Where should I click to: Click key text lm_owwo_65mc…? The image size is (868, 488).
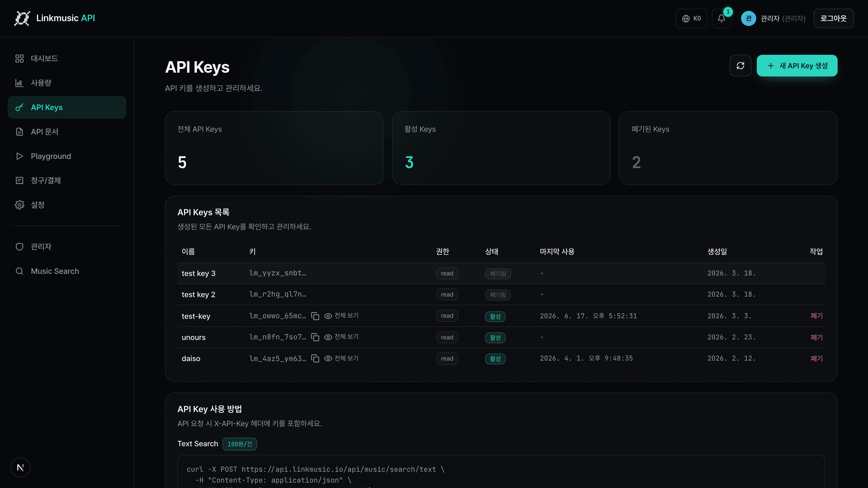[x=278, y=316]
